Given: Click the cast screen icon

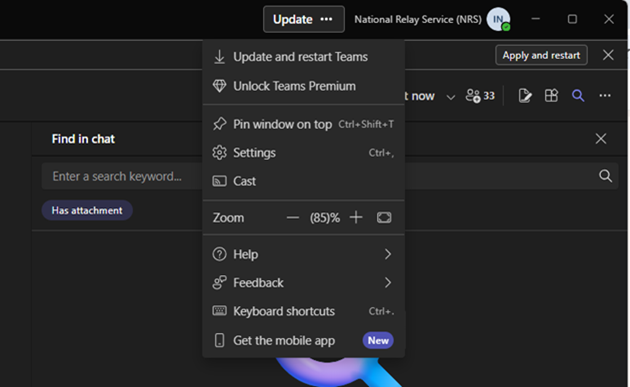Looking at the screenshot, I should (219, 181).
